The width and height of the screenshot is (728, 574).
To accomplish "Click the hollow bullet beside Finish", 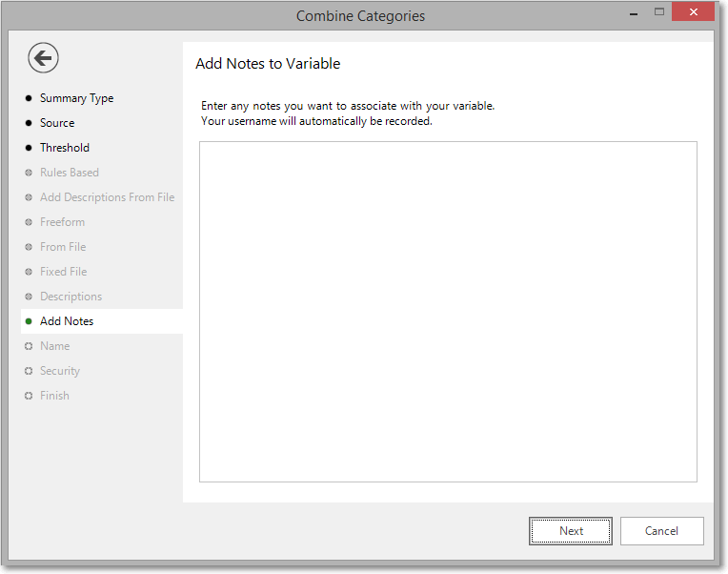I will [x=29, y=396].
